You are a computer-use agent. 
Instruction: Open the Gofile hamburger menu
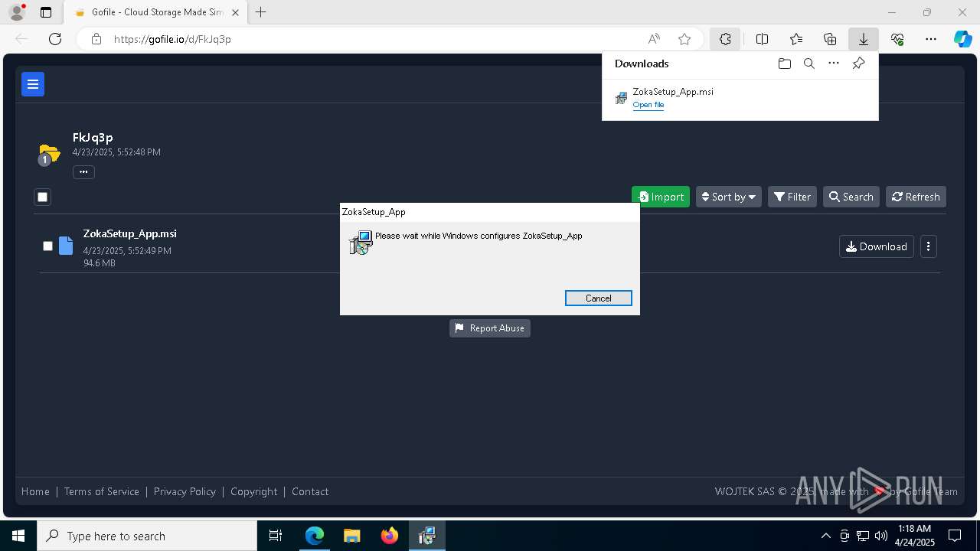(33, 84)
